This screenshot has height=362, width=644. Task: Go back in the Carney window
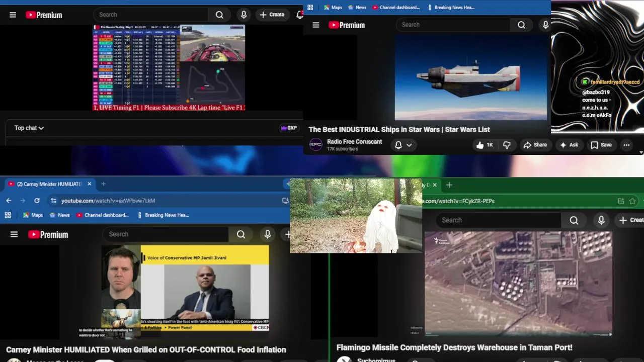tap(9, 201)
